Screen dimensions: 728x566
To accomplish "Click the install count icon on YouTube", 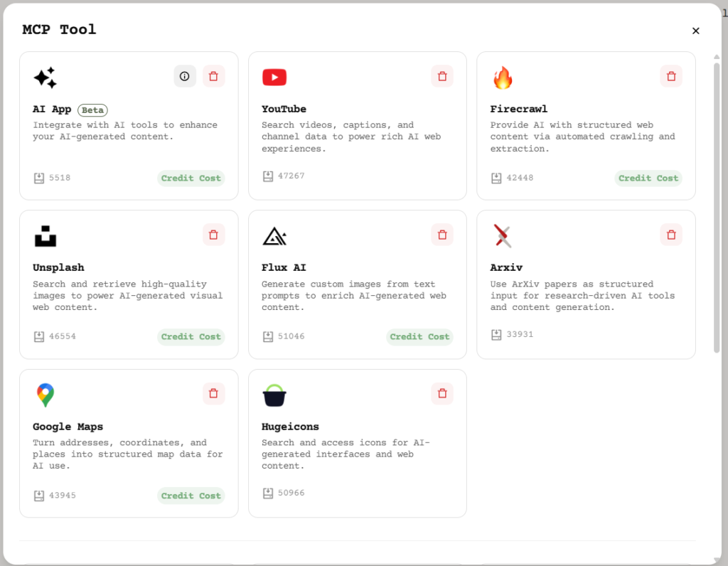I will (268, 176).
